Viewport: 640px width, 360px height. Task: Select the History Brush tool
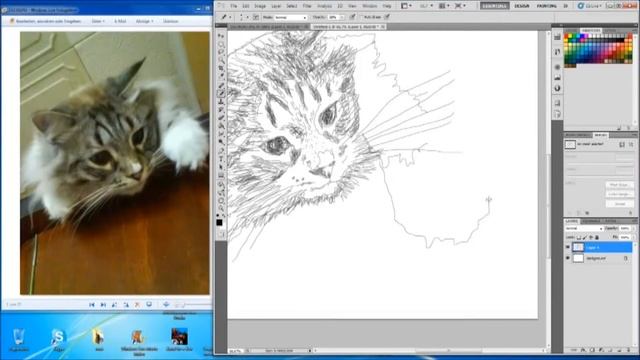[x=221, y=110]
